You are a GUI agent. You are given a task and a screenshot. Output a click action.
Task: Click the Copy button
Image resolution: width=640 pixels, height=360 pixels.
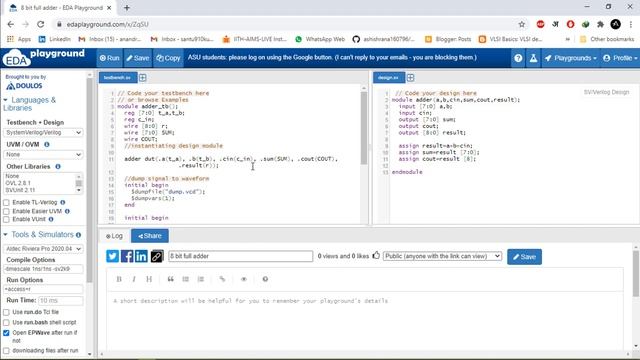(x=168, y=58)
